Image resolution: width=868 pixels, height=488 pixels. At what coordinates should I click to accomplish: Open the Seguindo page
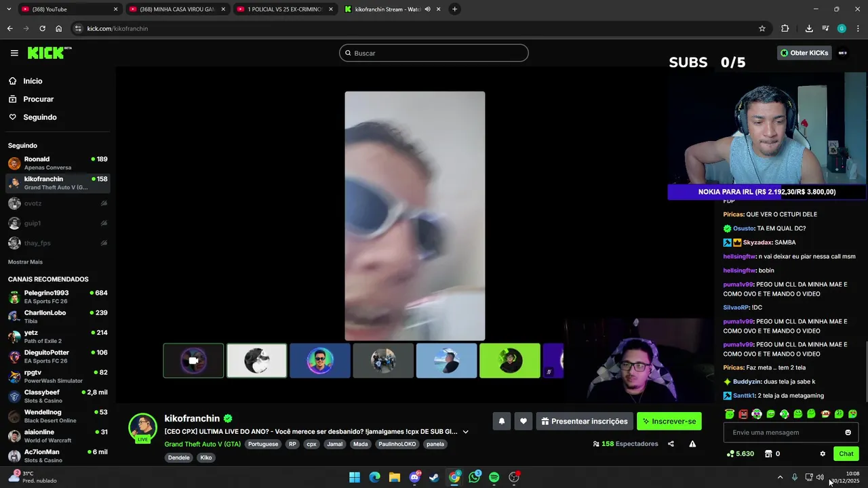pos(40,117)
